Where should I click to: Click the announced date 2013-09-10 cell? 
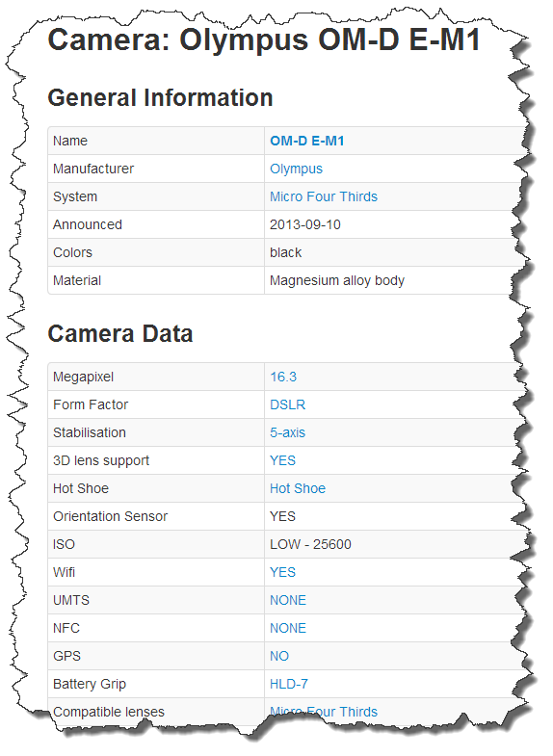click(395, 224)
